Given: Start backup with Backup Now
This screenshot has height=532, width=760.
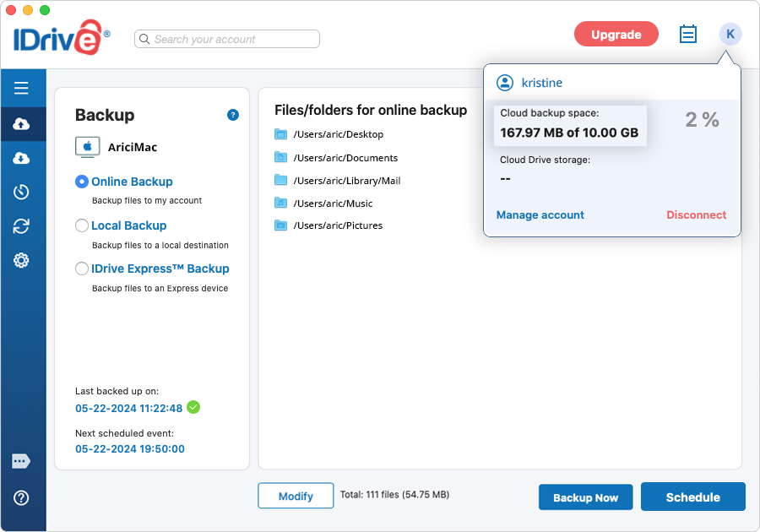Looking at the screenshot, I should [585, 497].
